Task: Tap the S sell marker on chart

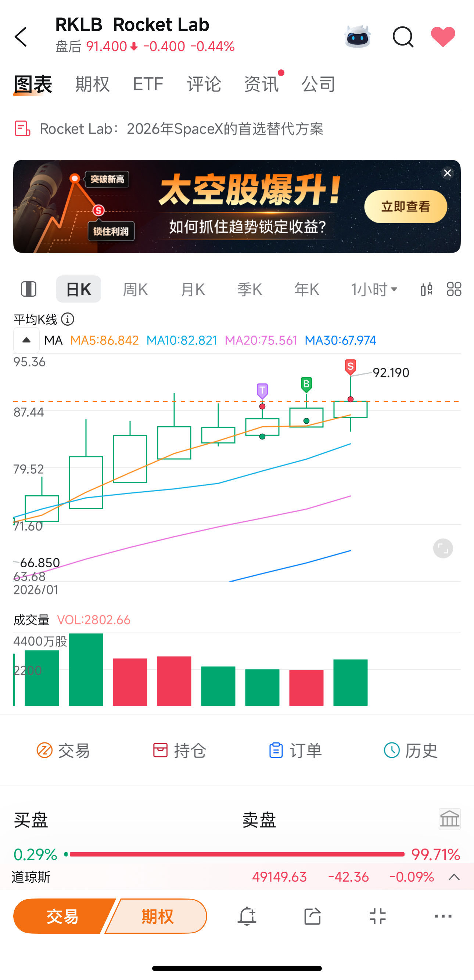Action: point(350,367)
